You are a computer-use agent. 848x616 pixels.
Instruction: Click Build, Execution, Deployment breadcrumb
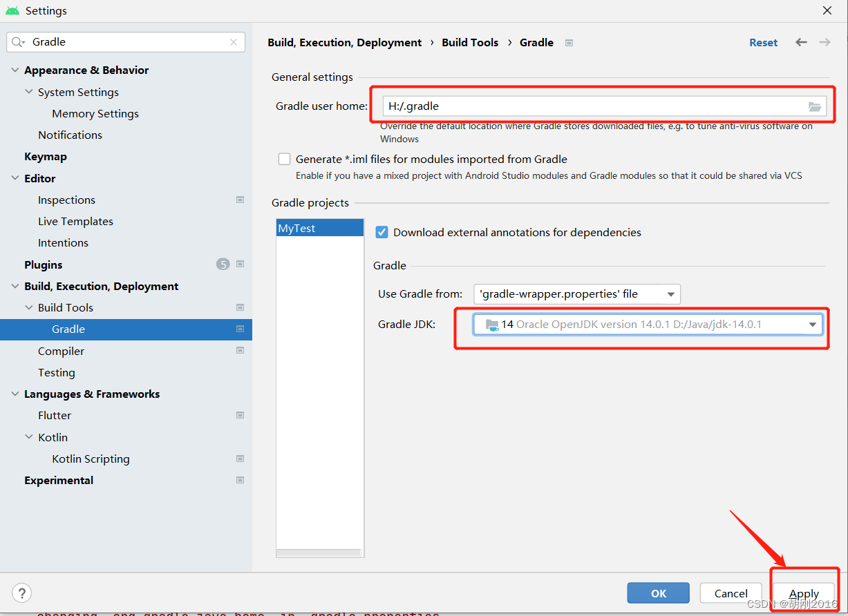344,42
